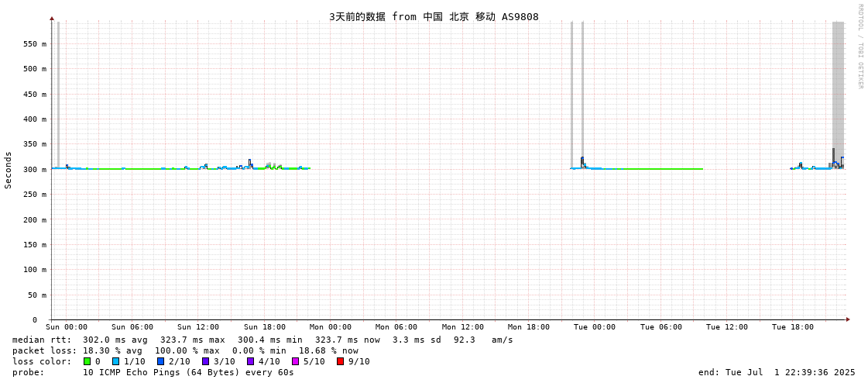Click the '92.3 am/s' value
The height and width of the screenshot is (383, 868).
(482, 340)
